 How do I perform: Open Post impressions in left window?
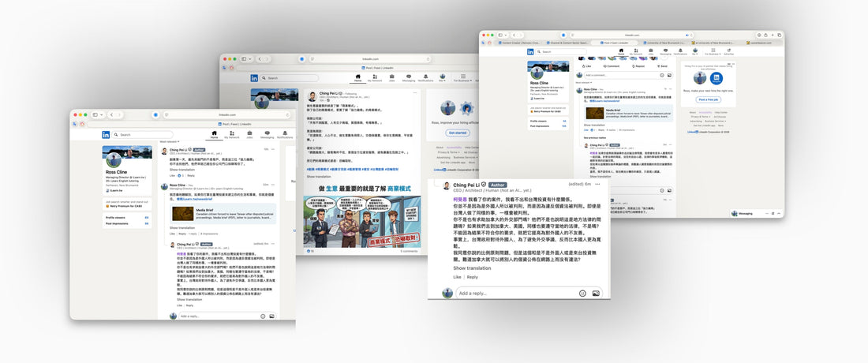(x=127, y=222)
